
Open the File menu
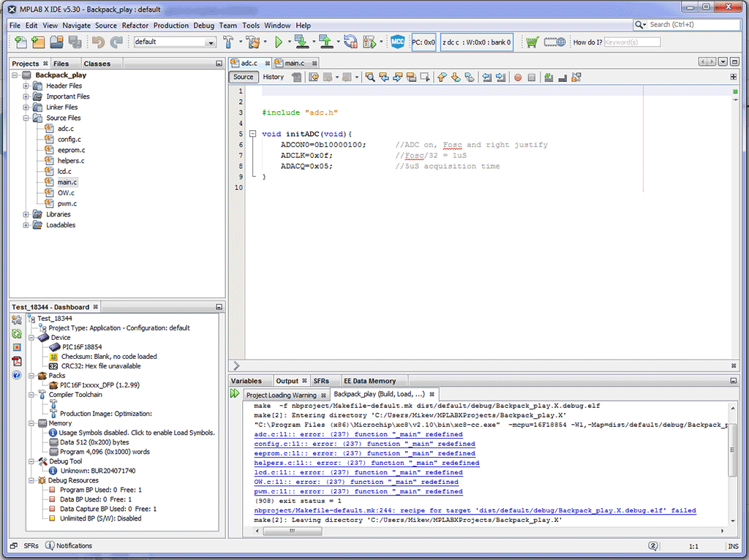[x=15, y=26]
